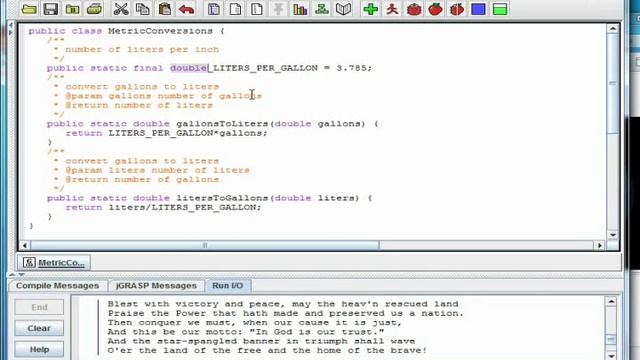Paste with the clipboard icon

pos(164,9)
